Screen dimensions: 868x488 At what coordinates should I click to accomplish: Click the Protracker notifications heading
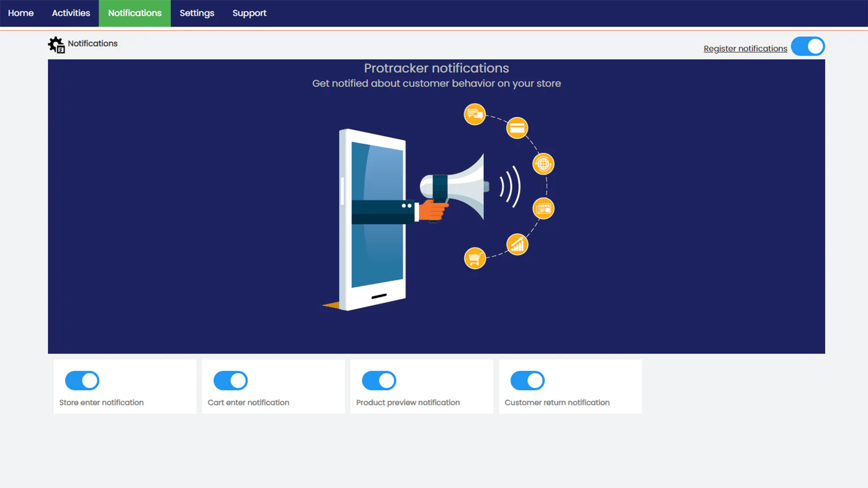tap(436, 68)
